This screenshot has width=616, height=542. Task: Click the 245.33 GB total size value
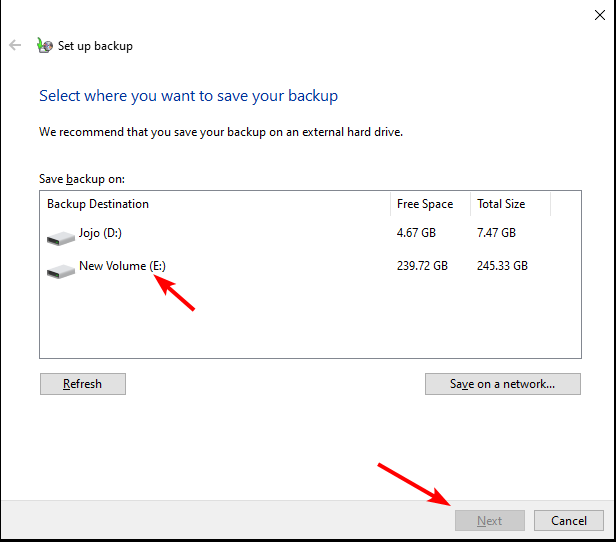pyautogui.click(x=502, y=266)
